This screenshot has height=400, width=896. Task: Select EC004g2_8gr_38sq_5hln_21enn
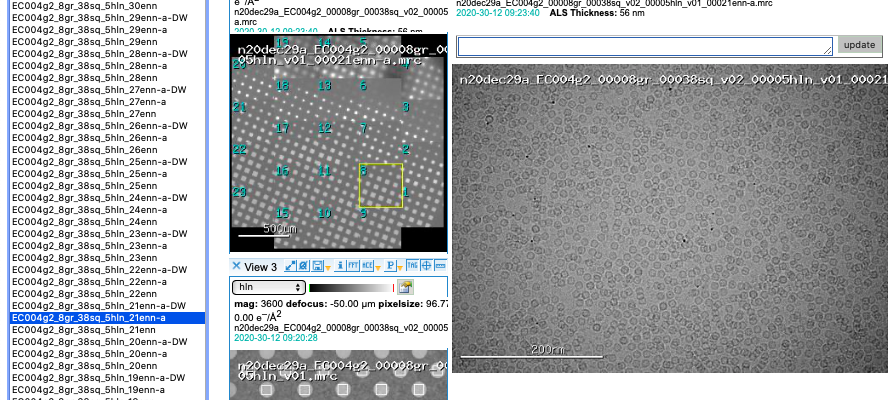click(107, 330)
